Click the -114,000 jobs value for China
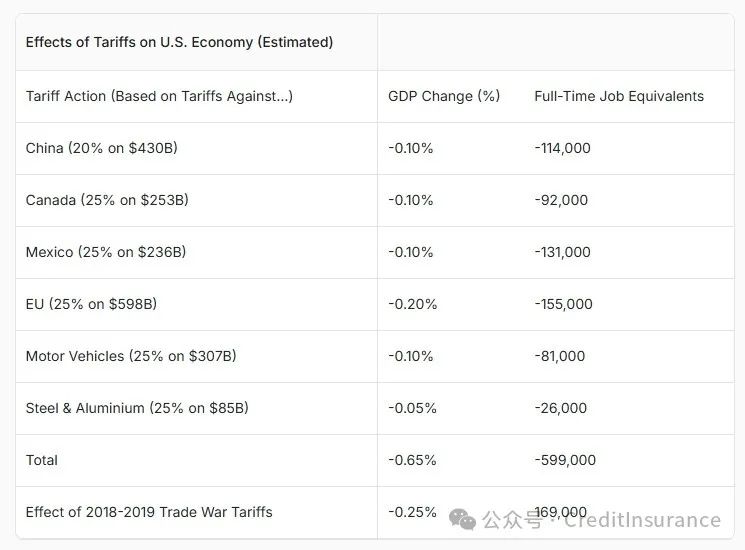745x550 pixels. (562, 148)
